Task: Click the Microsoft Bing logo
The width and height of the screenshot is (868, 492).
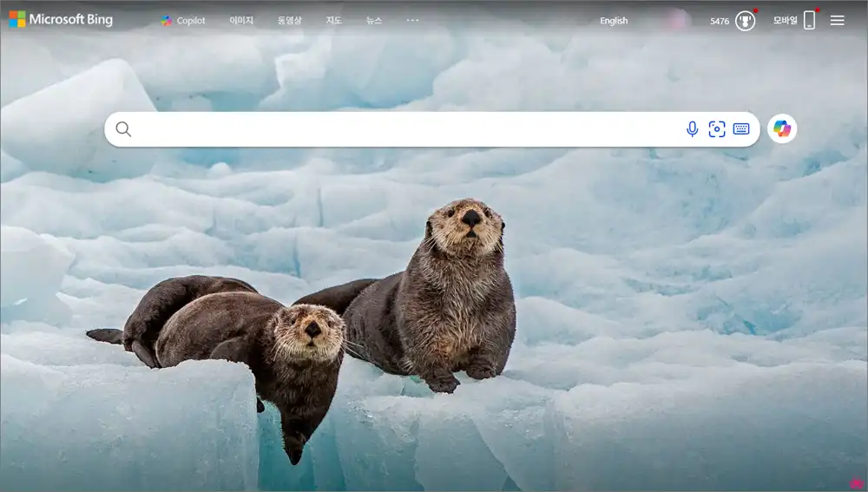Action: (x=61, y=19)
